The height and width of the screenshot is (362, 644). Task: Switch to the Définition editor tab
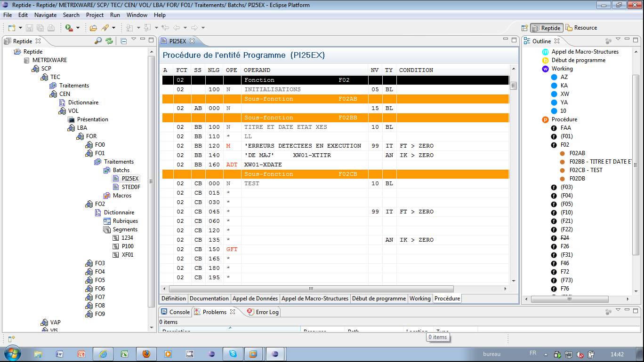(174, 299)
